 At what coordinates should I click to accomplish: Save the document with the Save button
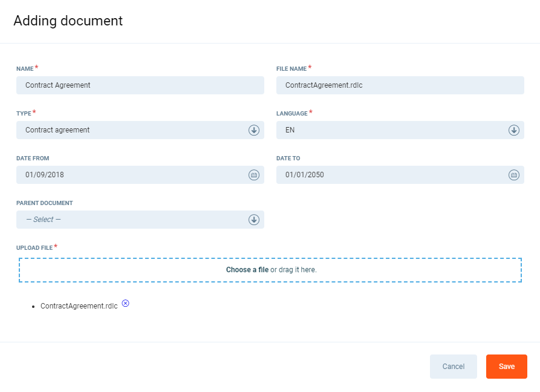pos(506,367)
